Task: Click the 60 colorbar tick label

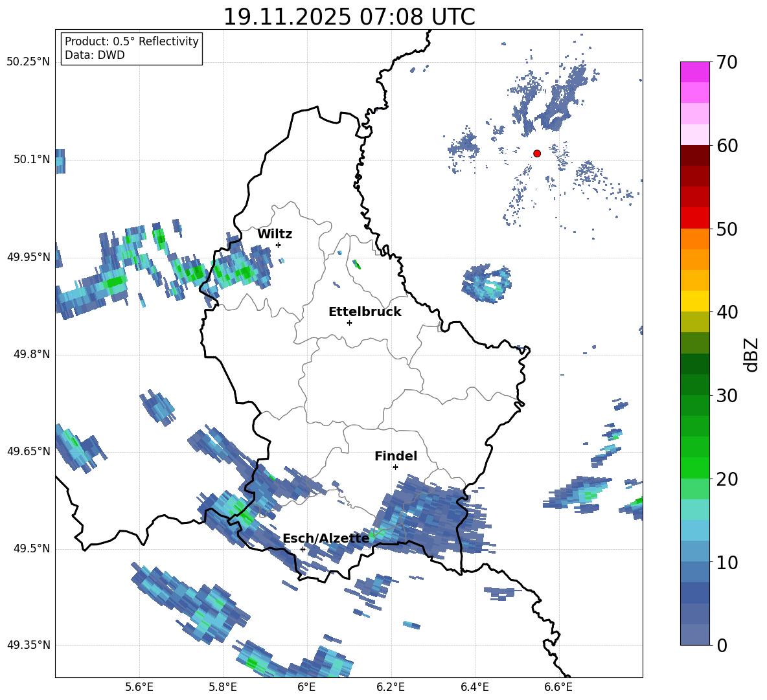Action: click(727, 146)
